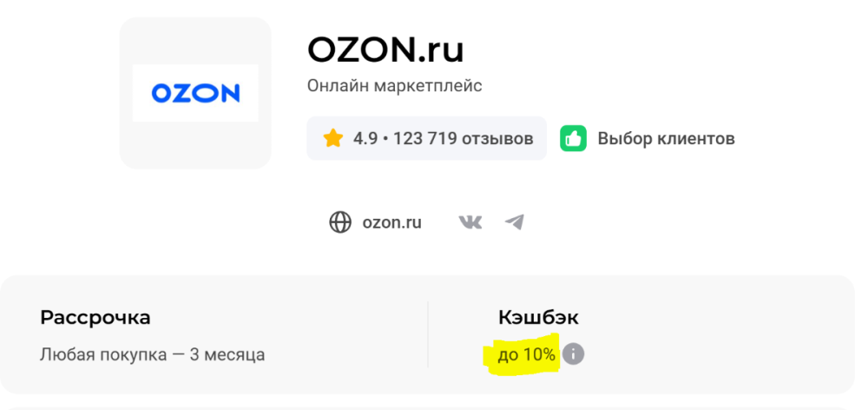The height and width of the screenshot is (410, 868).
Task: Click the Выбор клиентов label
Action: point(666,138)
